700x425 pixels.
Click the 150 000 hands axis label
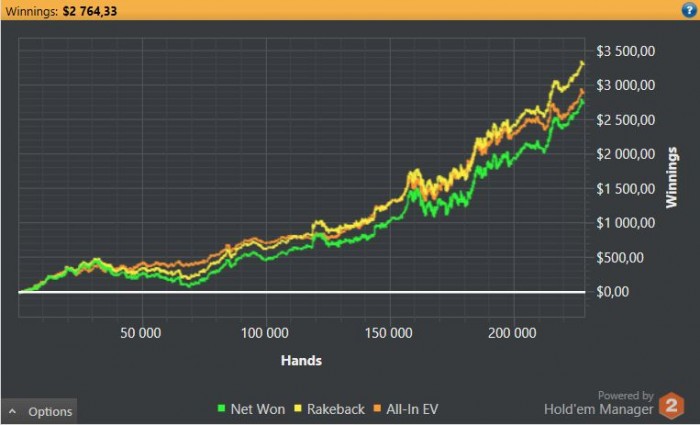(x=388, y=333)
